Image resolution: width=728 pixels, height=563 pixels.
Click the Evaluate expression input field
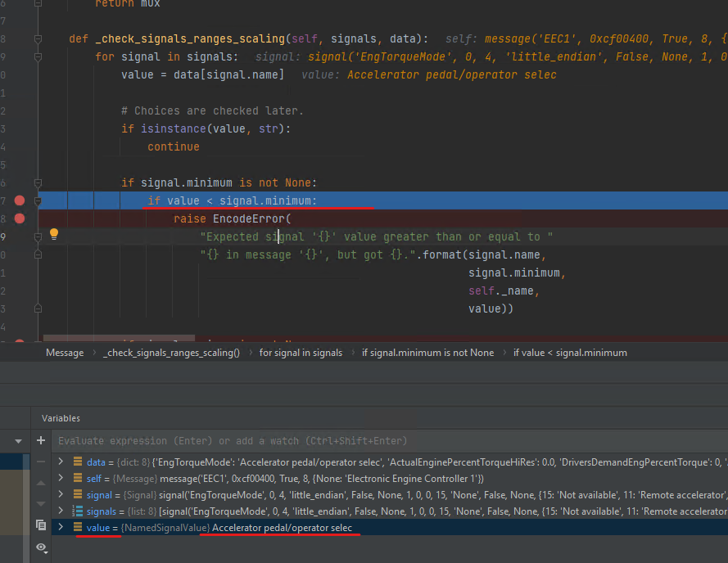pyautogui.click(x=246, y=440)
